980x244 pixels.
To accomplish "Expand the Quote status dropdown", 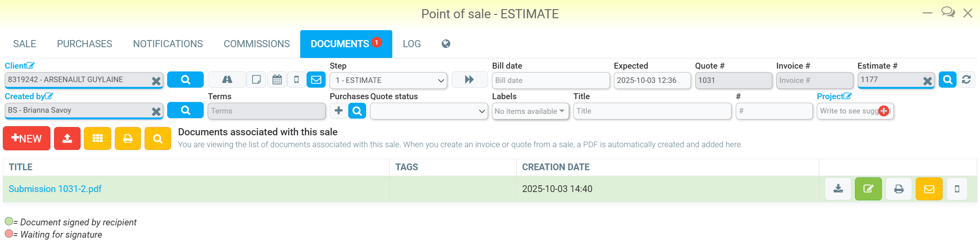I will point(428,111).
